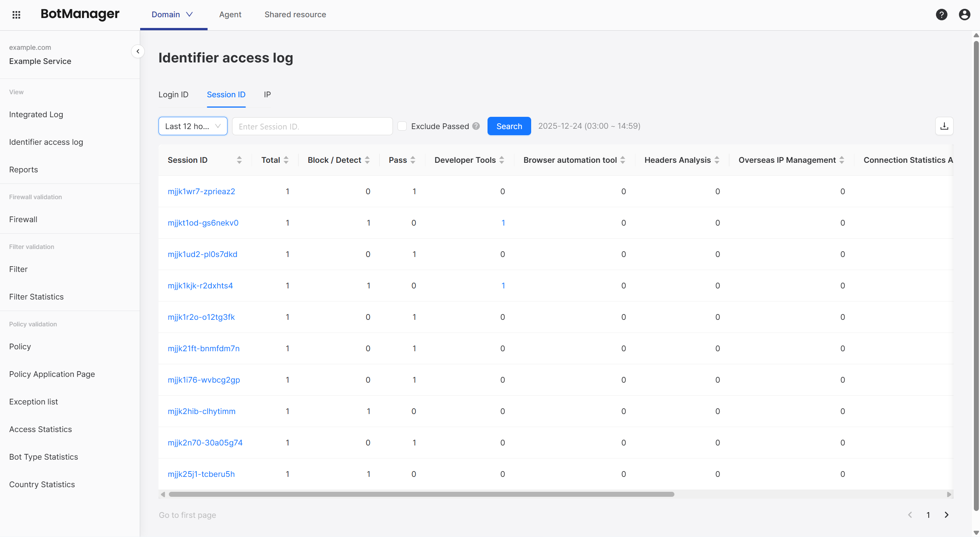Click the download export icon

tap(944, 126)
